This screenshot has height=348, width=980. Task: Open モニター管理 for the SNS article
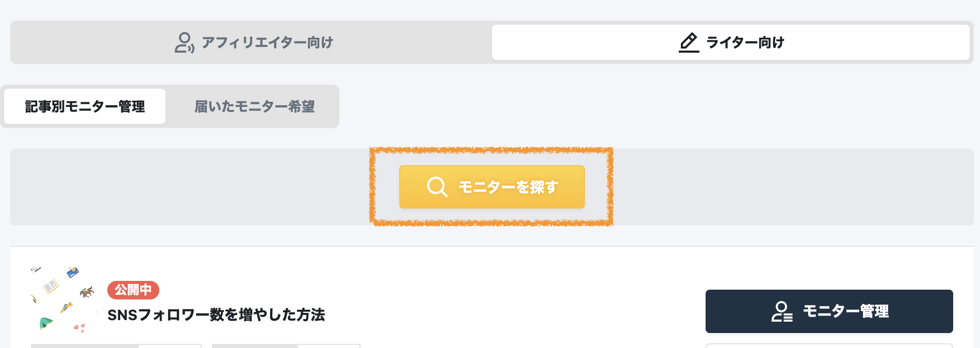[x=828, y=311]
